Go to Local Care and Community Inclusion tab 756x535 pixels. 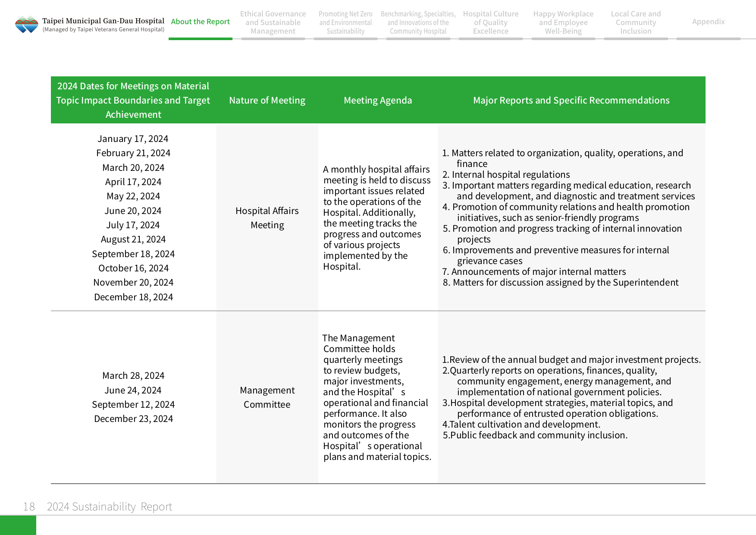pos(636,22)
